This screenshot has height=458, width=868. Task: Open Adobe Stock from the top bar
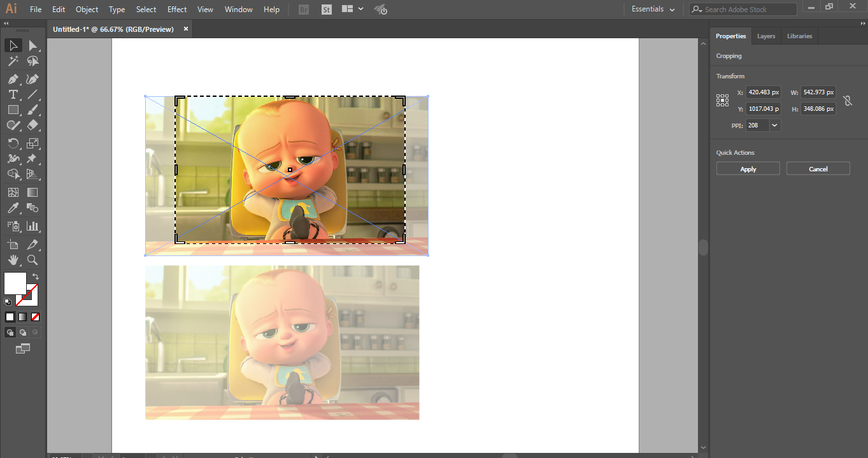pyautogui.click(x=742, y=9)
